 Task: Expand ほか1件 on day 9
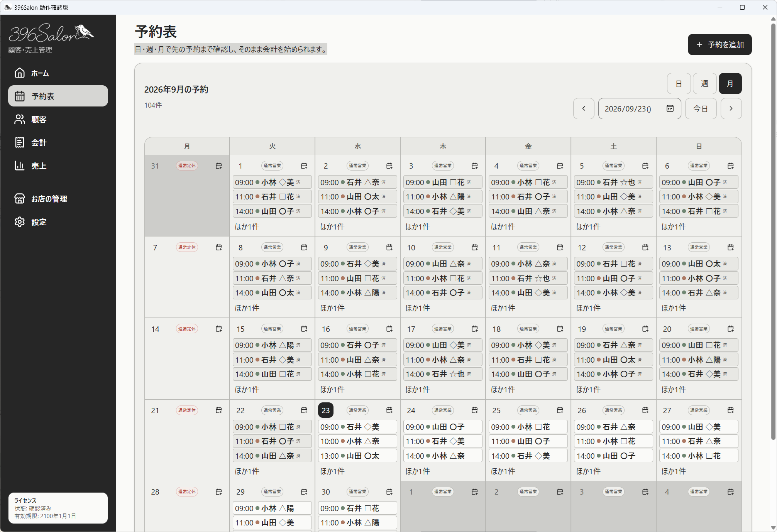coord(332,308)
